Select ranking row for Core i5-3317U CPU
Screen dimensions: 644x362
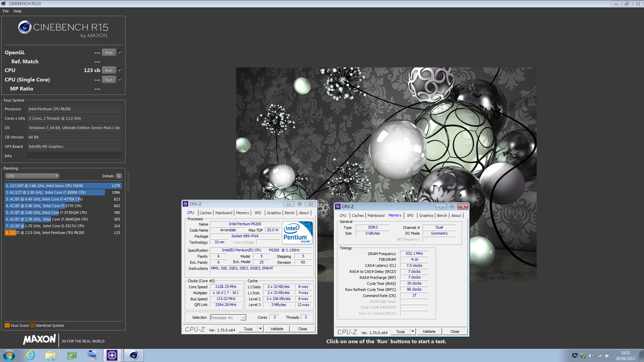(63, 226)
